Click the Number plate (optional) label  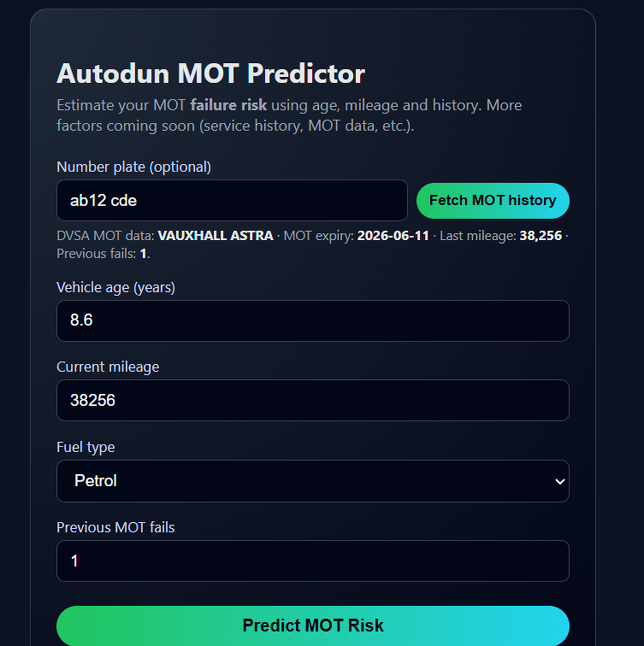pyautogui.click(x=134, y=167)
